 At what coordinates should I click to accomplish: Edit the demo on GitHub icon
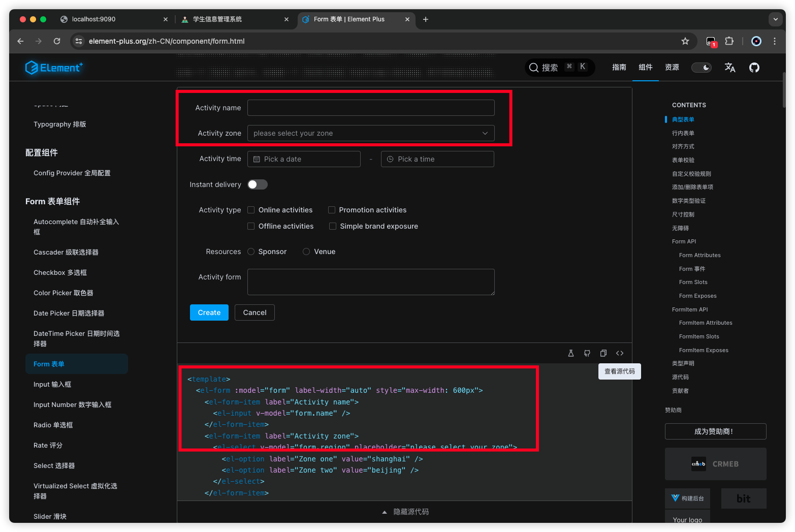tap(587, 353)
